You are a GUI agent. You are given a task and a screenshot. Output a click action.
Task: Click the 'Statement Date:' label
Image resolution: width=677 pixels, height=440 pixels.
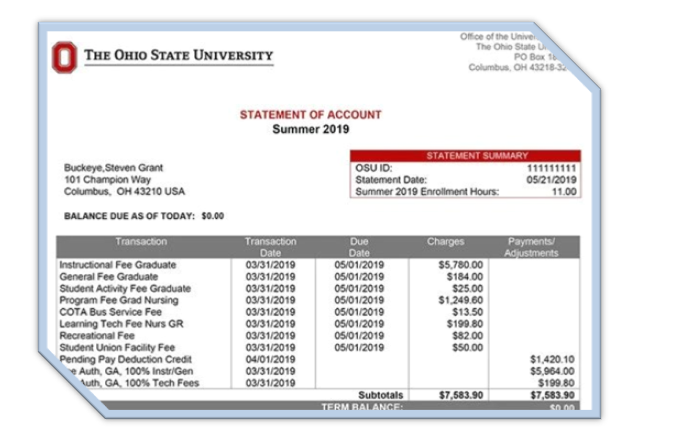(391, 180)
